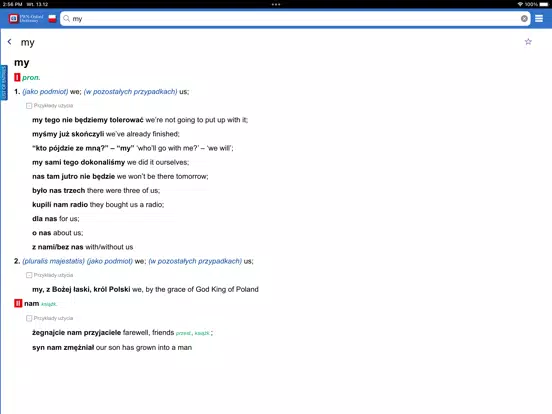The image size is (552, 414).
Task: Select phrase 'my tego nie będziemy tolerować'
Action: click(x=88, y=120)
